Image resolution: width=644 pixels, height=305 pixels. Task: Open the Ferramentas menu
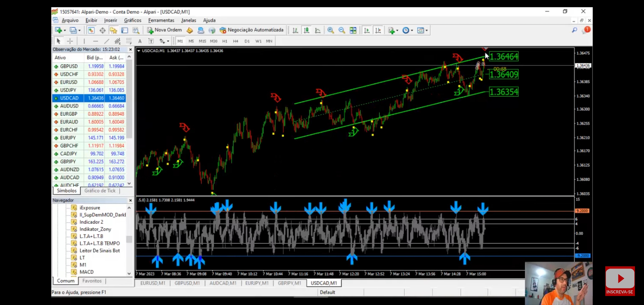tap(161, 20)
